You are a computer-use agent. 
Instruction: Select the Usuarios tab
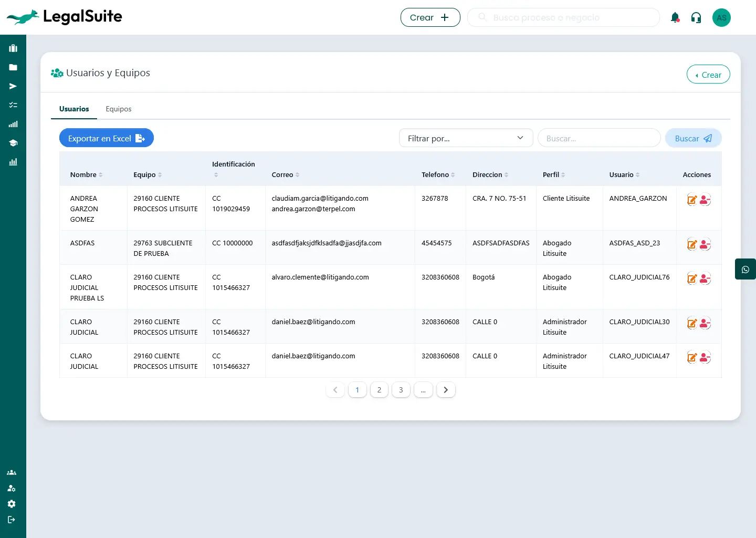74,109
